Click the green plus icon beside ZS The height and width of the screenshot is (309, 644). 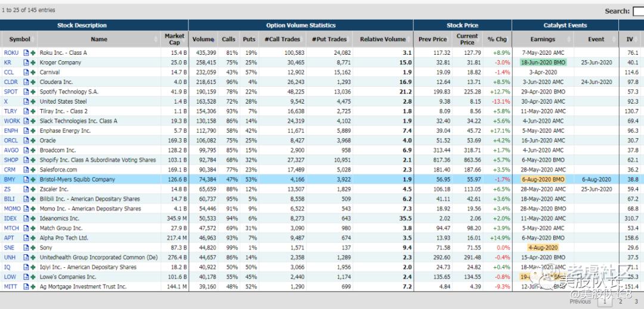pos(33,189)
